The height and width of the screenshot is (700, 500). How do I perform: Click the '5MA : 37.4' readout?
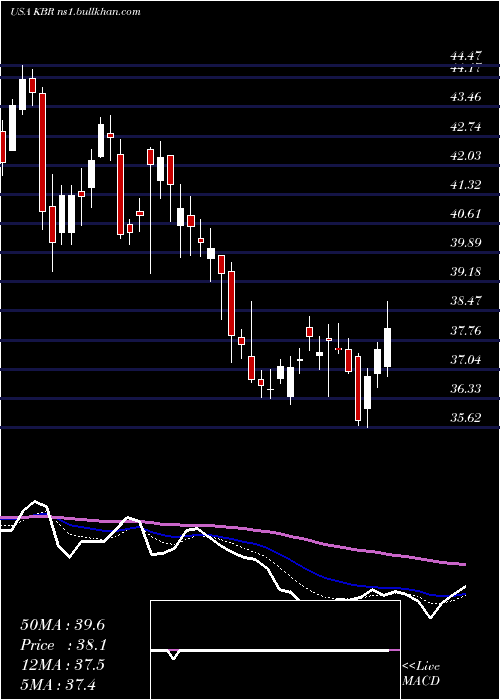(x=58, y=684)
